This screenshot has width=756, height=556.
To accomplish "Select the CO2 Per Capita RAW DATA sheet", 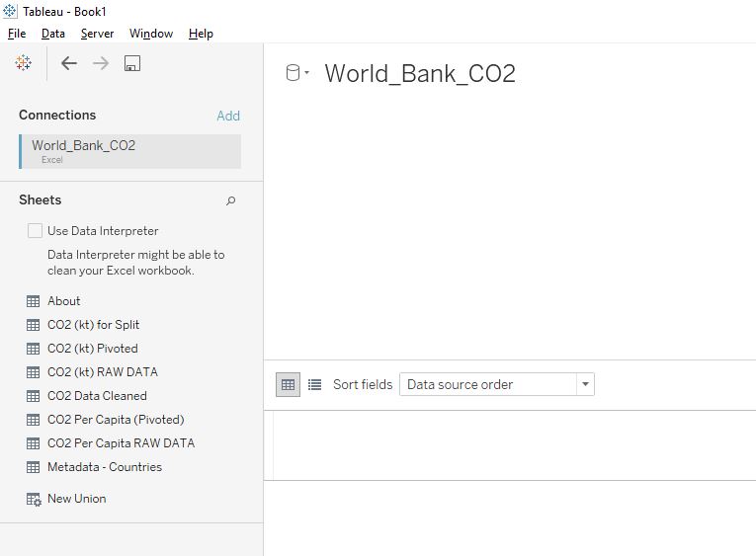I will tap(121, 443).
